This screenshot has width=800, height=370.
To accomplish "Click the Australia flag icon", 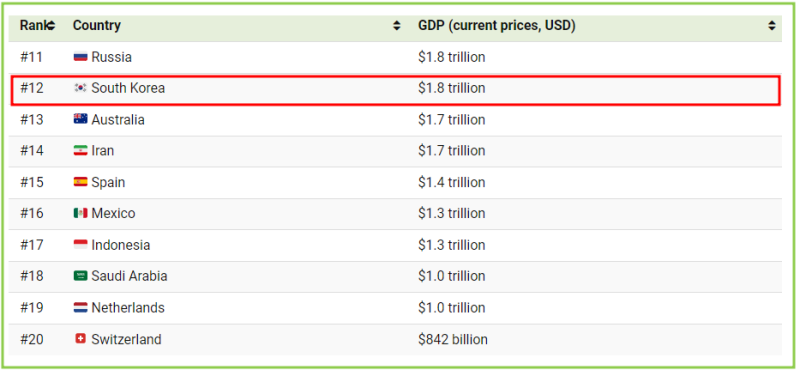I will pos(80,119).
